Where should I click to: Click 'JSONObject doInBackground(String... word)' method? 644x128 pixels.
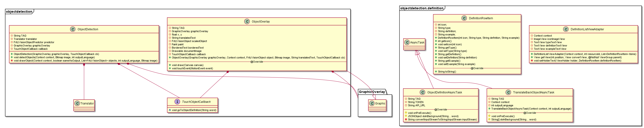point(433,116)
